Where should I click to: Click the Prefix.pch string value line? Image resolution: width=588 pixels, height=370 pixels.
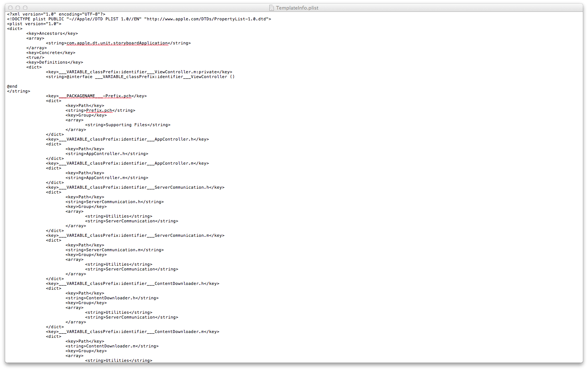coord(100,110)
